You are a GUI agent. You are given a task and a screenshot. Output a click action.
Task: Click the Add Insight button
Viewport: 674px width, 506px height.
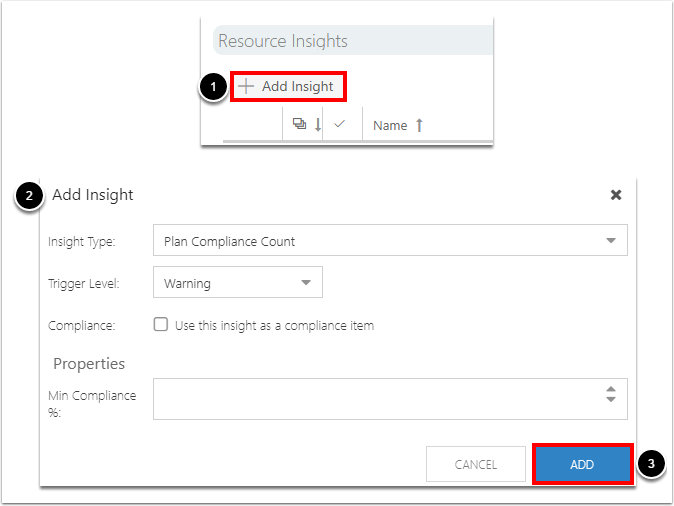tap(288, 86)
